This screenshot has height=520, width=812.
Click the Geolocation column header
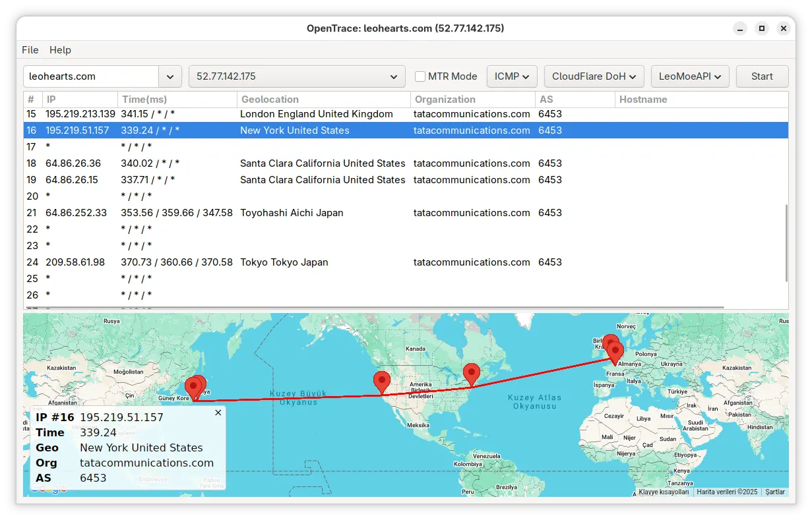point(323,100)
